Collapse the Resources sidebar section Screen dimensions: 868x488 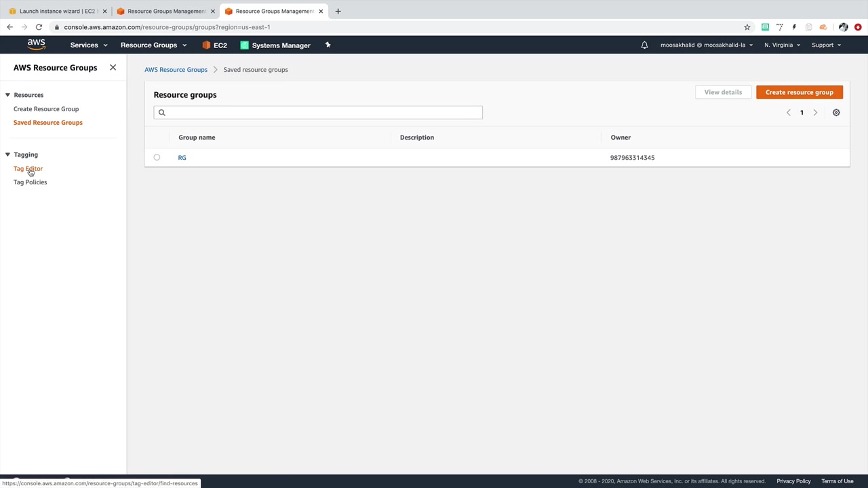point(7,95)
